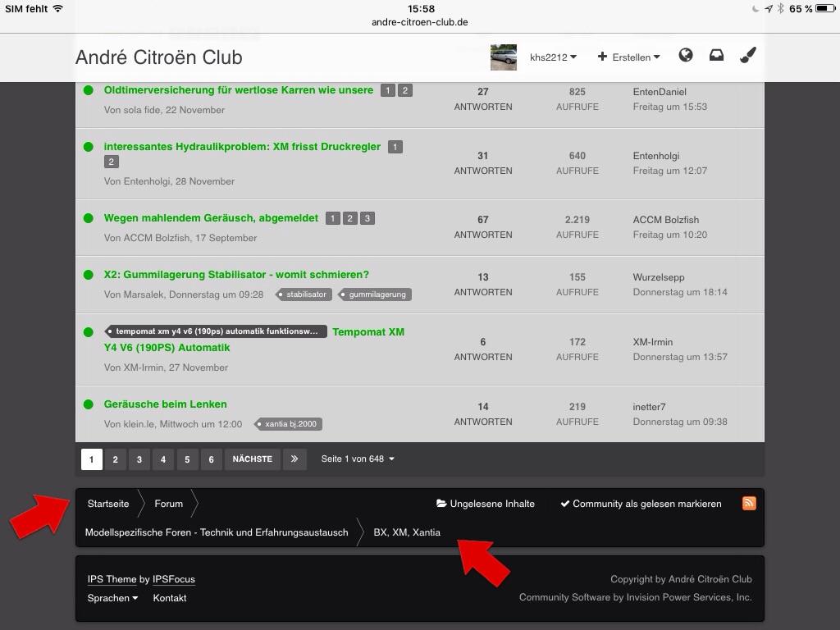This screenshot has height=630, width=840.
Task: Open the khs2212 user dropdown
Action: [x=553, y=57]
